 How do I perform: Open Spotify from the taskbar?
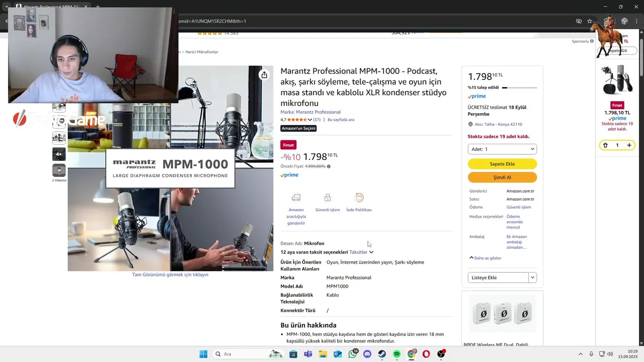(396, 354)
